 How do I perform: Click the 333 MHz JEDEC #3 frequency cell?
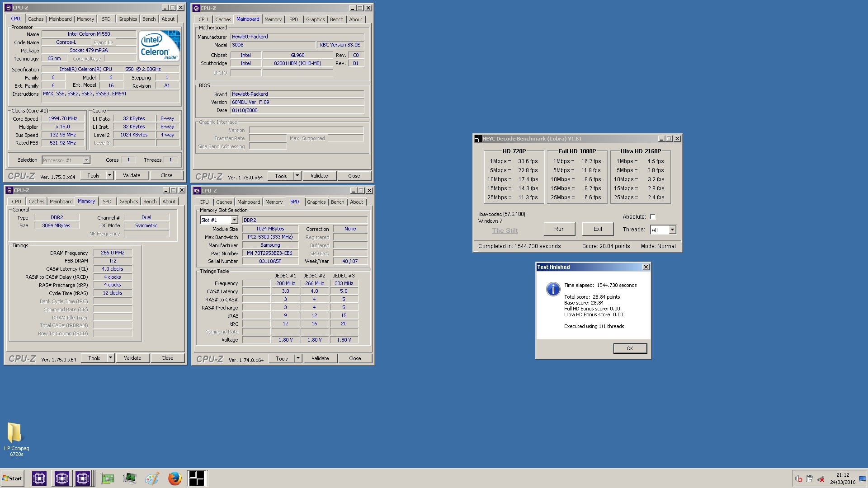tap(344, 284)
